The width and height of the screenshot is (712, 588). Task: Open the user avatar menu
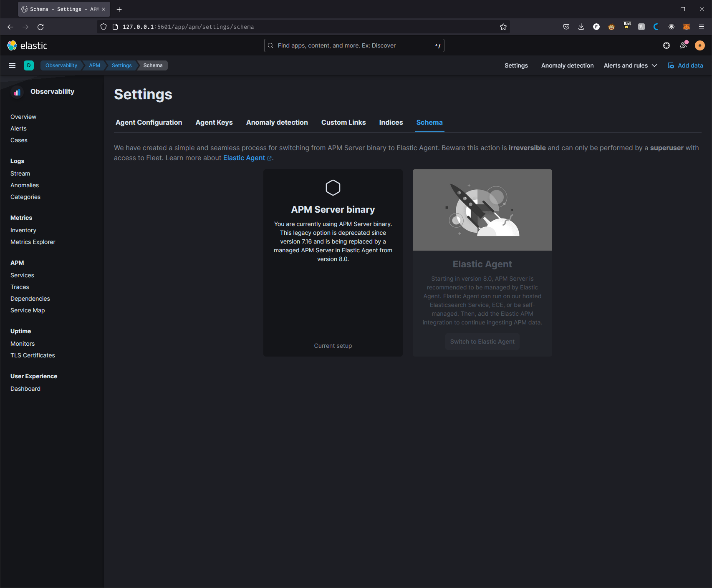700,45
